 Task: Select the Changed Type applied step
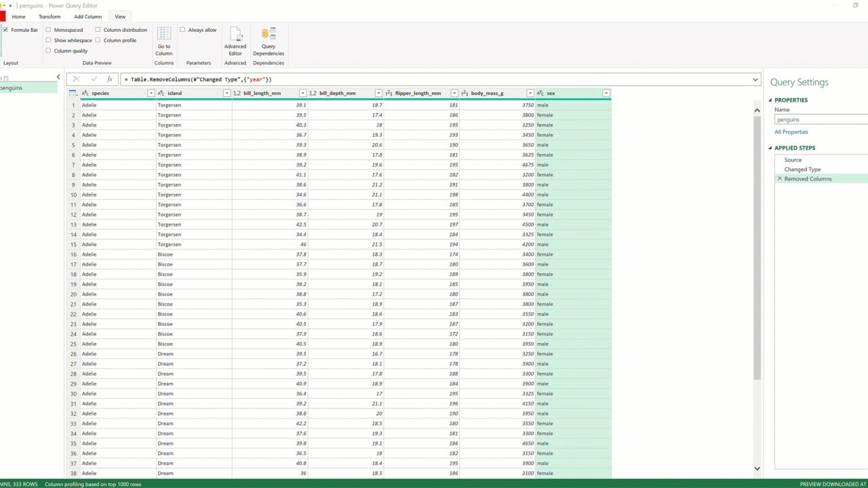pyautogui.click(x=802, y=169)
